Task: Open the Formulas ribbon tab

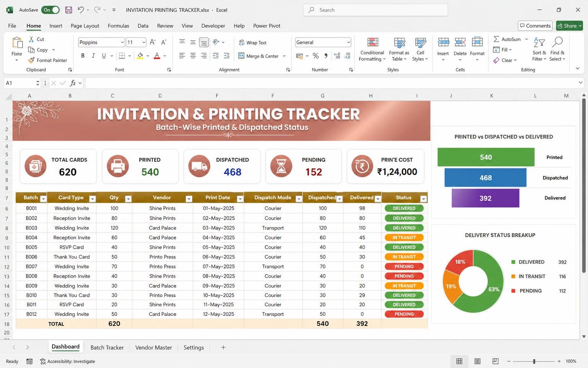Action: [x=118, y=26]
